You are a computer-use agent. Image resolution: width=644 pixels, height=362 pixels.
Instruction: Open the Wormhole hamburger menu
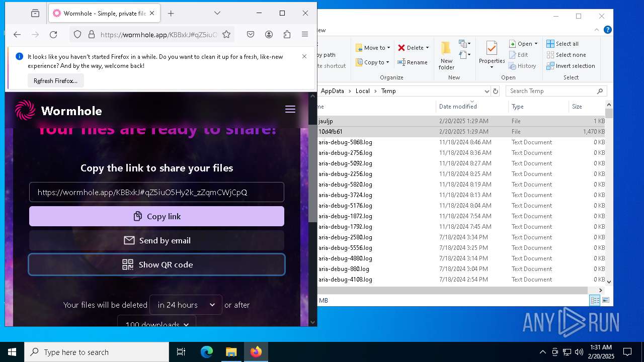(290, 109)
